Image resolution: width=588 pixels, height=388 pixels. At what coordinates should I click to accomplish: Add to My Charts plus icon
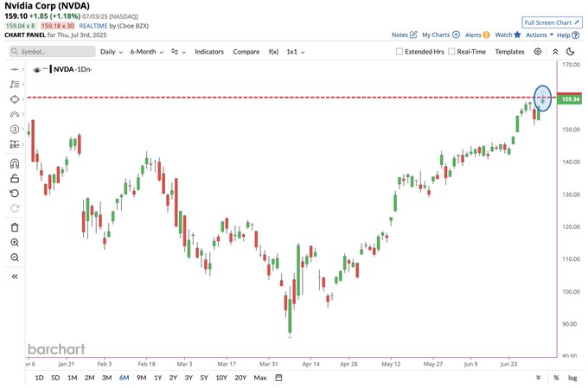click(456, 35)
